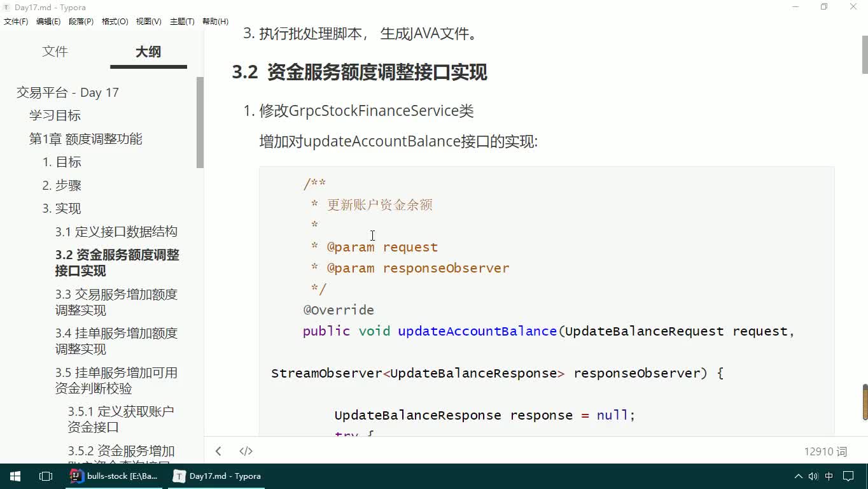Switch the 中 input method indicator
The image size is (868, 489).
pos(829,476)
